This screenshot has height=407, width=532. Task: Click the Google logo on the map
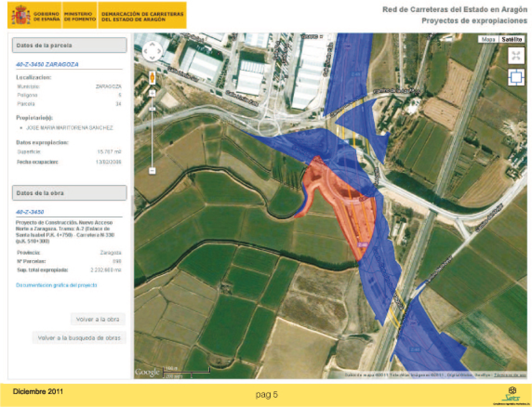click(x=147, y=372)
